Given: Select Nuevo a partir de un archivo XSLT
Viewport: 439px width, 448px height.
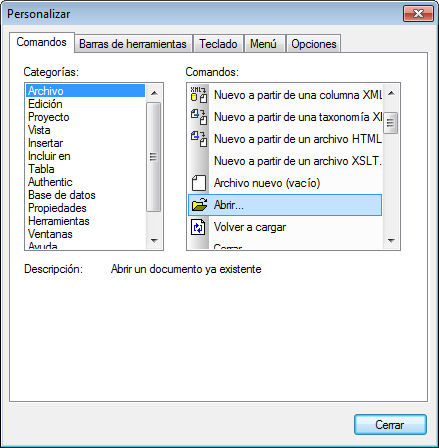Looking at the screenshot, I should coord(285,161).
